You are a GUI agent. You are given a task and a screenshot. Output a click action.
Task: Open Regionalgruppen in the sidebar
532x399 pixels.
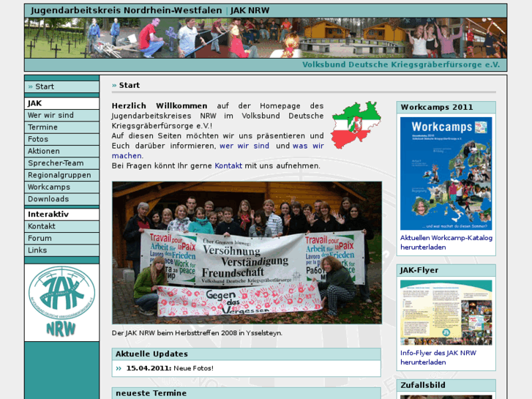[61, 175]
